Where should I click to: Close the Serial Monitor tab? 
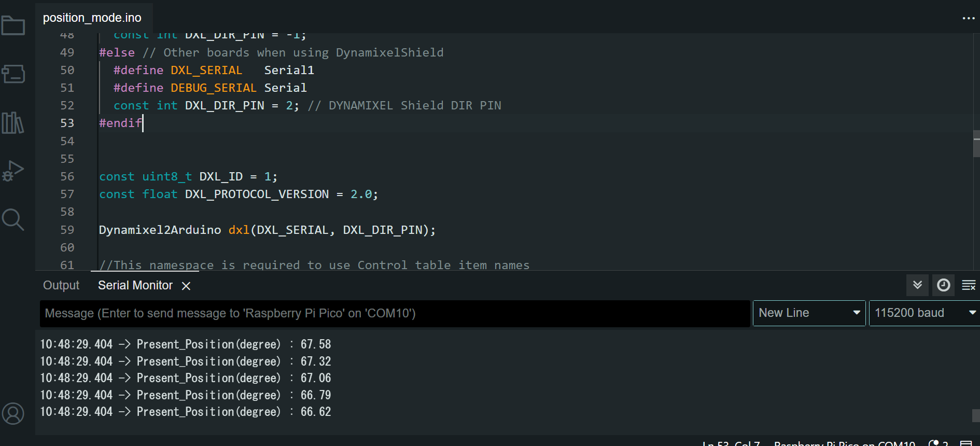tap(186, 286)
